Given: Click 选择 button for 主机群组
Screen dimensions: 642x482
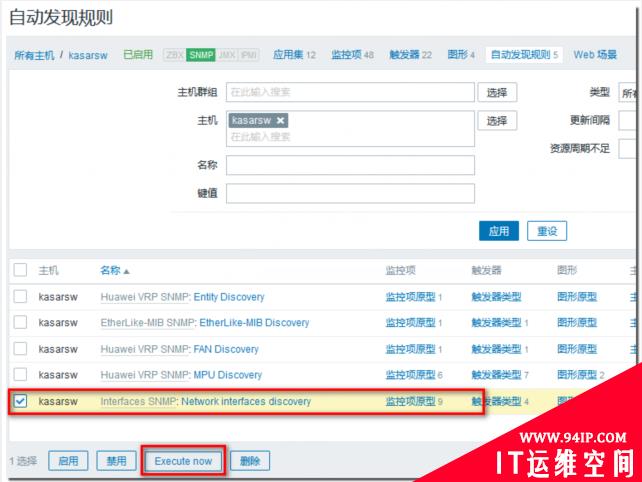Looking at the screenshot, I should point(497,93).
